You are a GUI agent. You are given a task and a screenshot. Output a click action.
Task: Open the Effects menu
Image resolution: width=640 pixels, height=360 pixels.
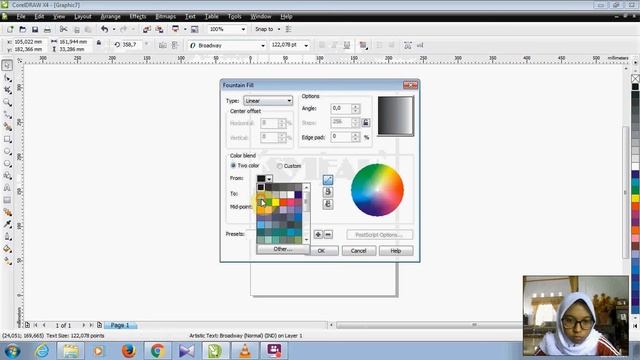point(138,16)
